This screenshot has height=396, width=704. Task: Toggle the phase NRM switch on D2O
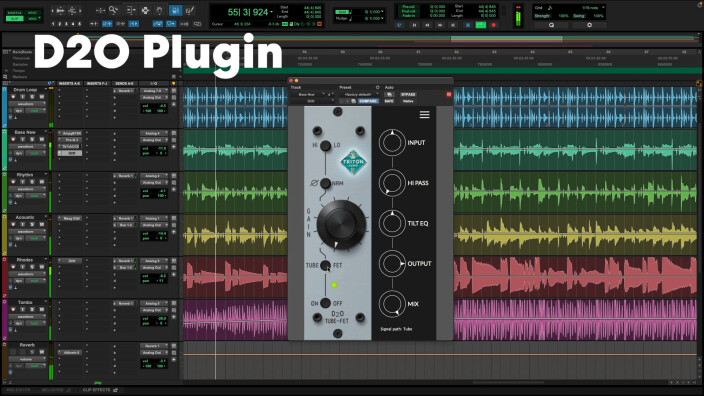tap(326, 183)
